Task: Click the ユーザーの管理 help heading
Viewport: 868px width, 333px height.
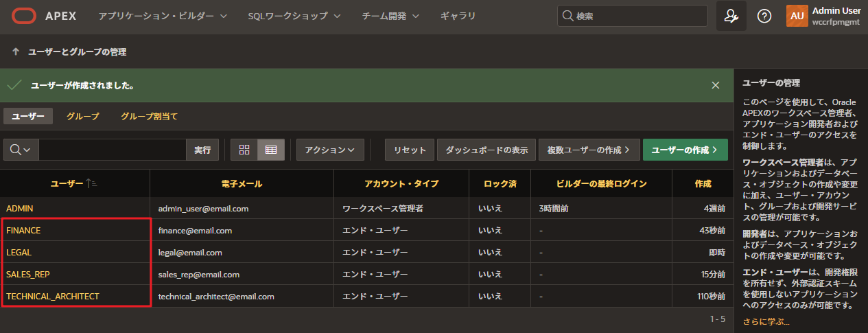Action: 771,83
